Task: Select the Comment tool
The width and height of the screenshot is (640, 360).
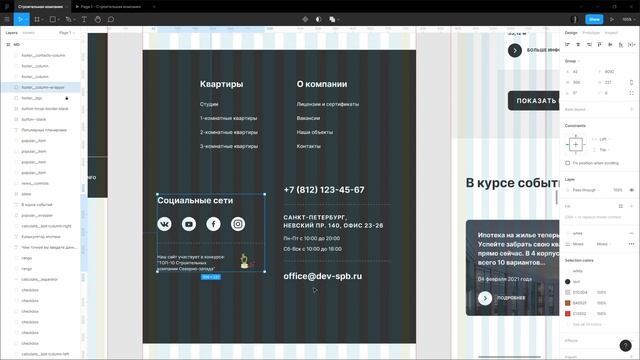Action: pyautogui.click(x=111, y=19)
